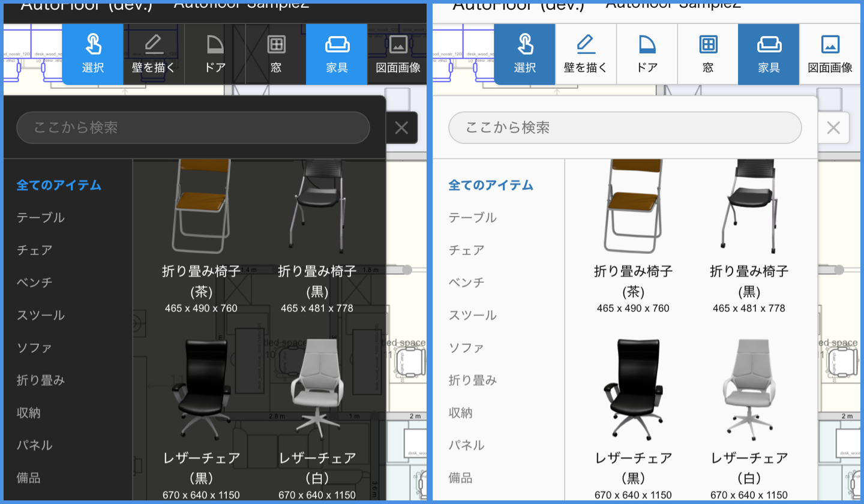Pick the ドア tool in the light toolbar
Image resolution: width=864 pixels, height=504 pixels.
(x=647, y=54)
